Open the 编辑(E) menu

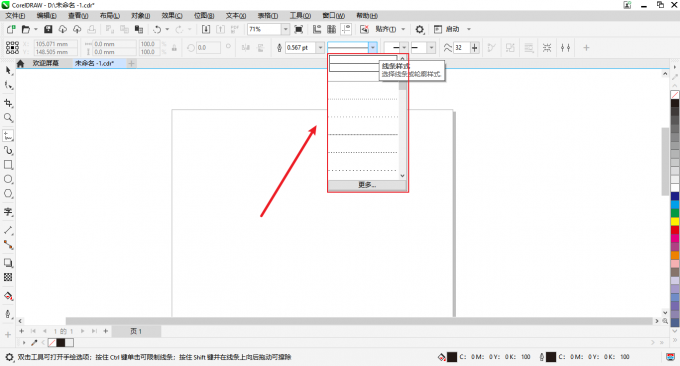tap(46, 16)
